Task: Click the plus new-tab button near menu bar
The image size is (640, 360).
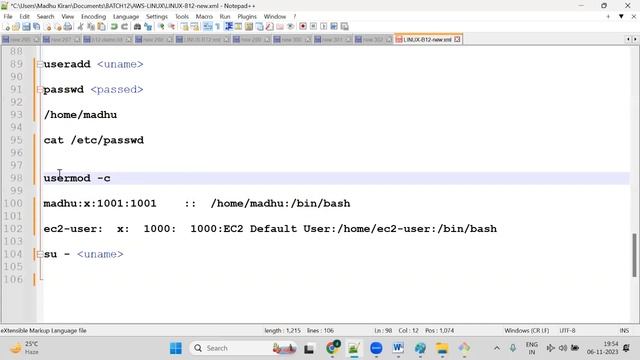Action: (x=608, y=16)
